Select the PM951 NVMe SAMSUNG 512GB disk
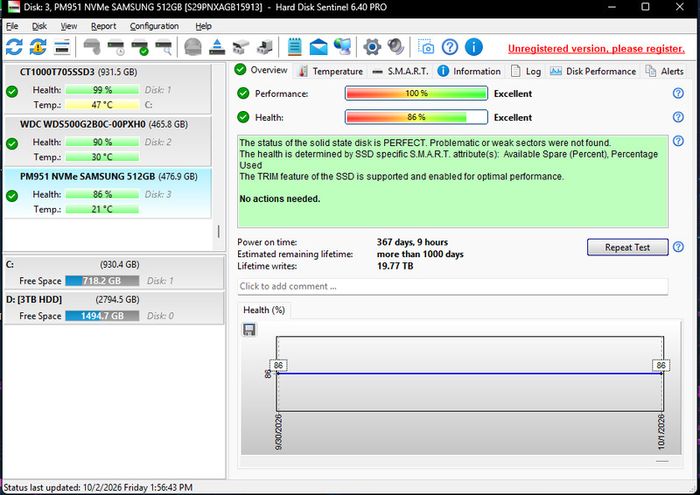Image resolution: width=700 pixels, height=495 pixels. point(107,193)
